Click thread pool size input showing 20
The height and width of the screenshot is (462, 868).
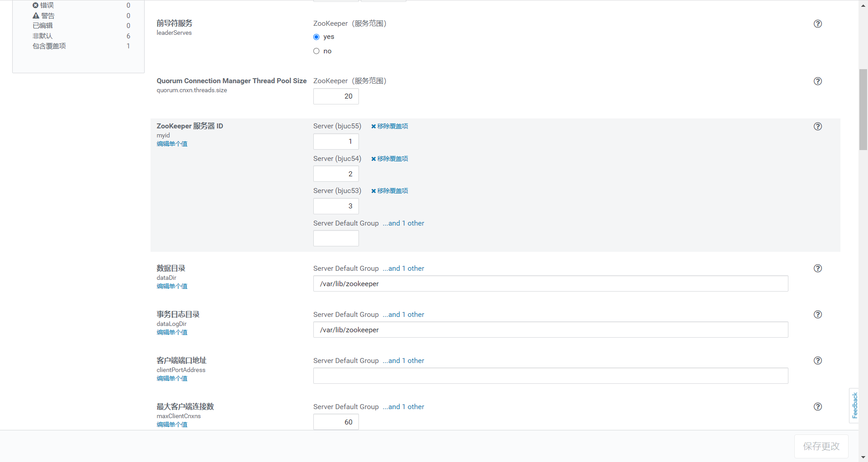pos(336,96)
